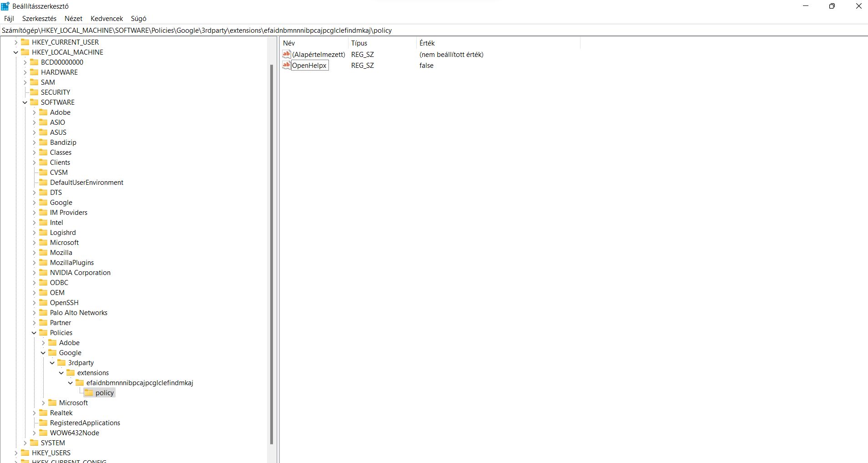Click the DefaultUserEnvironment folder icon
The width and height of the screenshot is (868, 463).
[43, 182]
